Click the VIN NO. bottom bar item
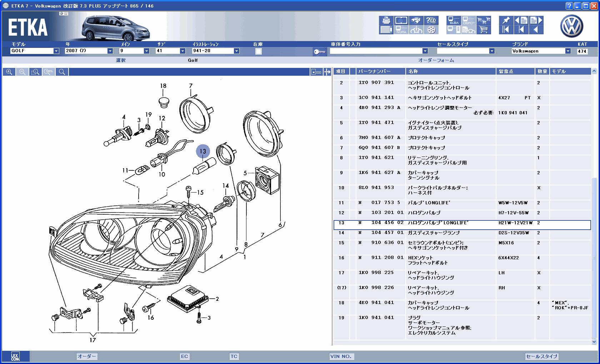Screen dimensions: 600x364 point(341,356)
